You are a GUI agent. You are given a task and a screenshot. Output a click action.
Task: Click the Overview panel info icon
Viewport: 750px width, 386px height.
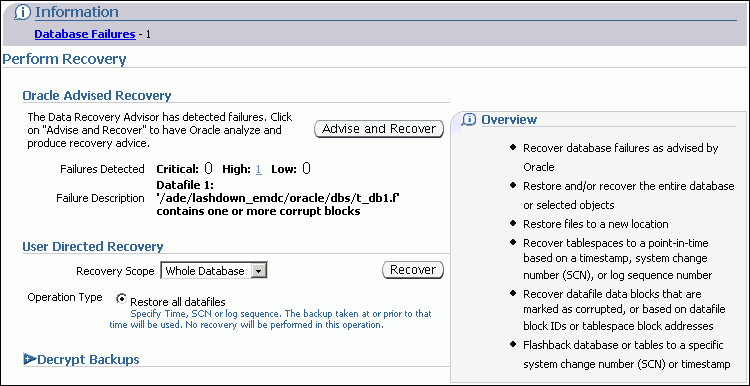pyautogui.click(x=469, y=119)
